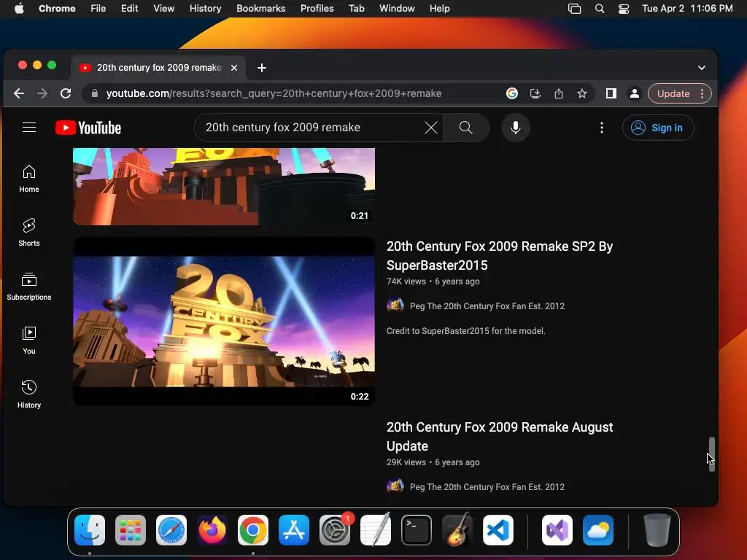Open the Window menu

coord(397,8)
